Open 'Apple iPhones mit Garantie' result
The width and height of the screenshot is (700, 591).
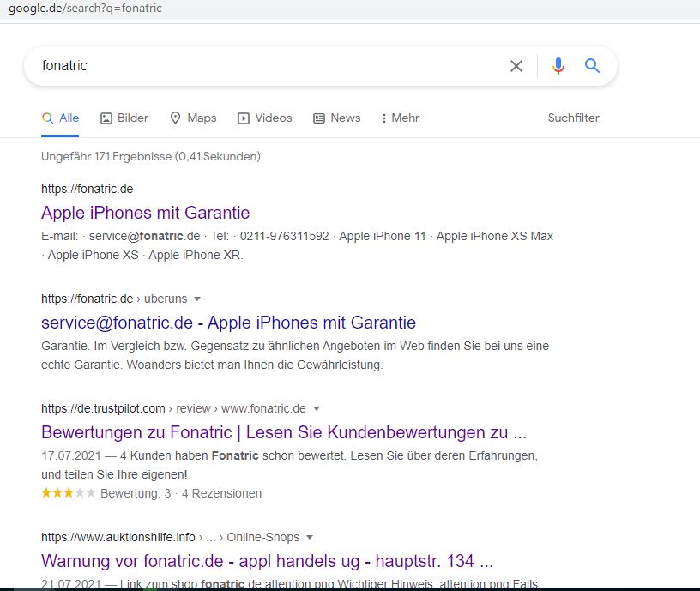[x=146, y=213]
